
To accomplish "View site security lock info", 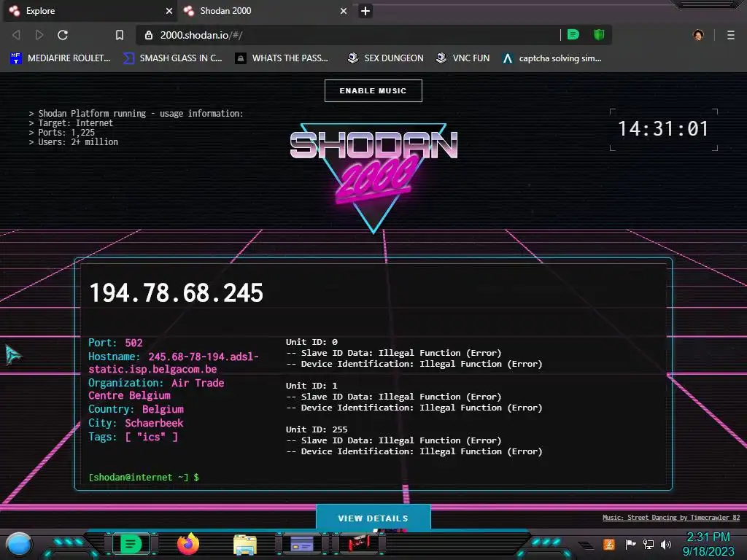I will click(x=149, y=35).
